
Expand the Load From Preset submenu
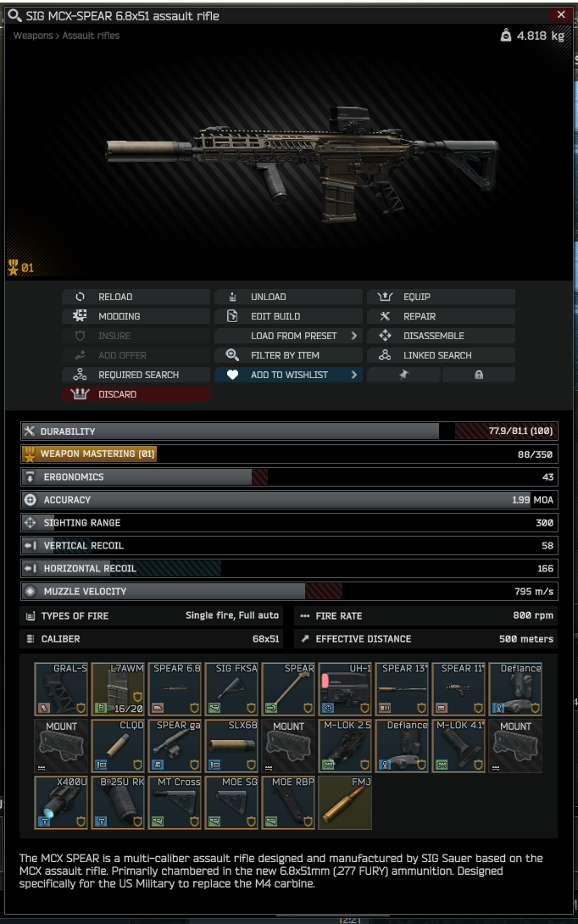click(x=354, y=336)
